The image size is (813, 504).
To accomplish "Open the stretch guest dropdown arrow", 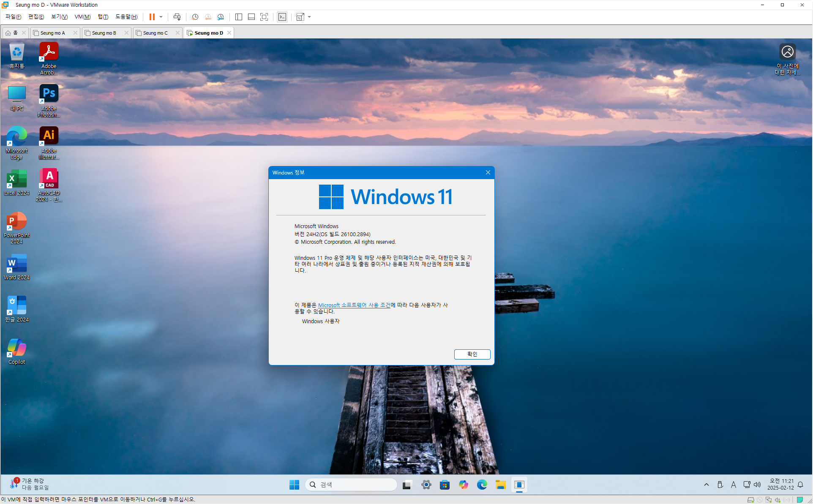I will tap(309, 17).
